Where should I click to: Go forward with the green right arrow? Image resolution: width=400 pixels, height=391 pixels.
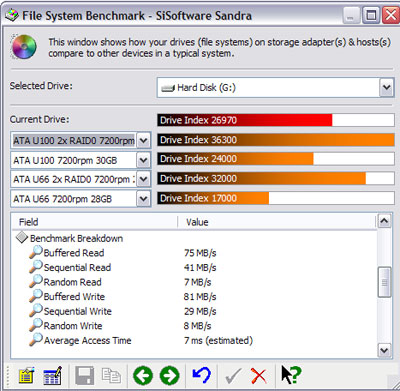[x=170, y=376]
